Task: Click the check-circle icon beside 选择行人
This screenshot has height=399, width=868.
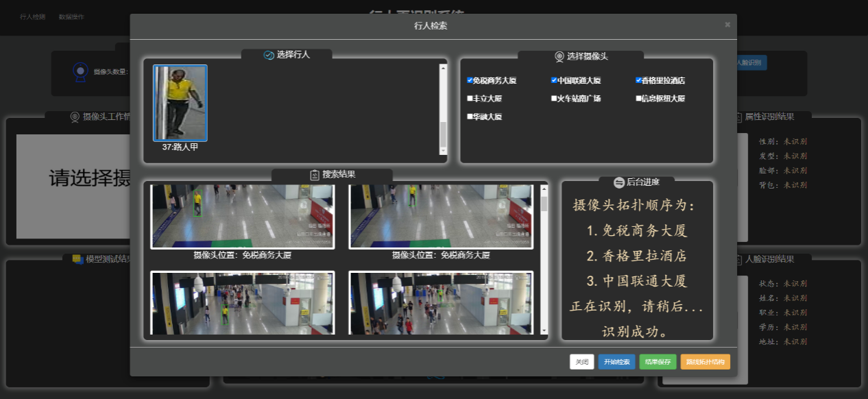Action: 269,55
